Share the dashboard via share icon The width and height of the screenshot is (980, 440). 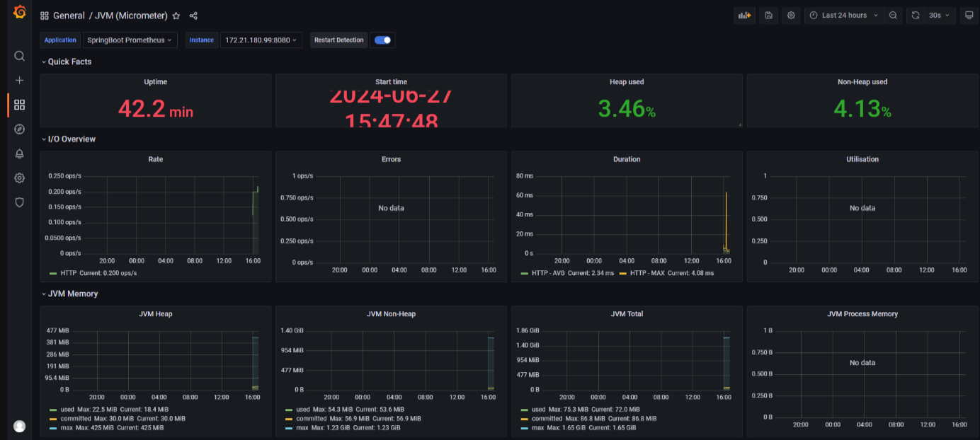tap(193, 16)
